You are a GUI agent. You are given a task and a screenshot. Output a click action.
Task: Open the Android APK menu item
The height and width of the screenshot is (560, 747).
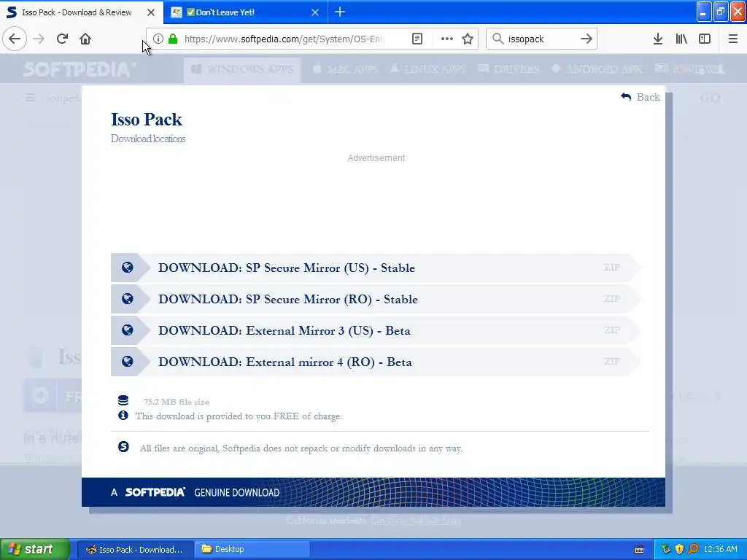tap(597, 69)
